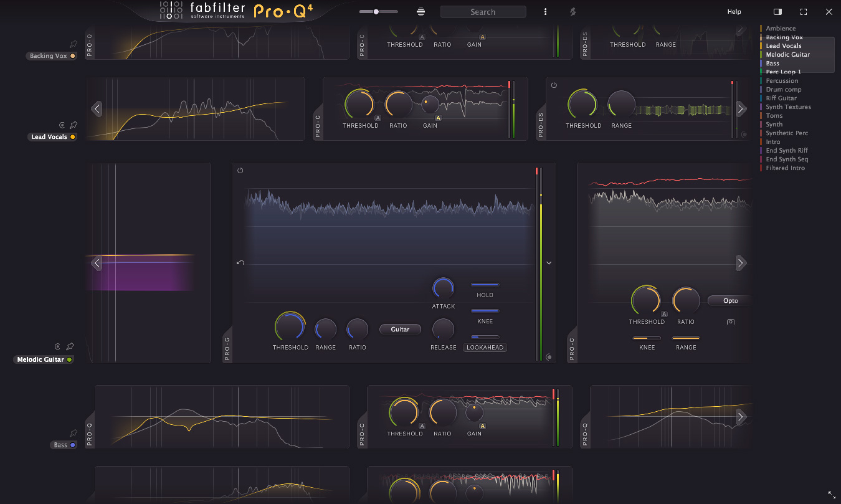
Task: Open the Guitar style dropdown in Pro-G
Action: [x=400, y=329]
